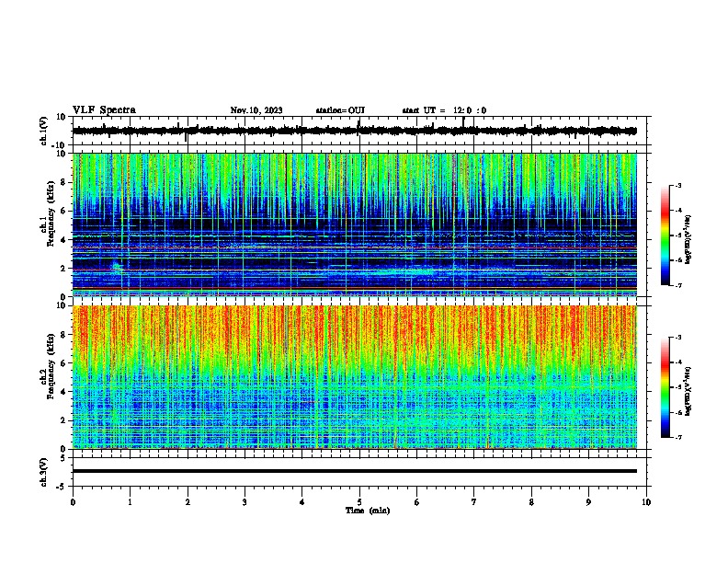This screenshot has height=563, width=728.
Task: Click the ch.2 color bar legend label
Action: click(688, 391)
